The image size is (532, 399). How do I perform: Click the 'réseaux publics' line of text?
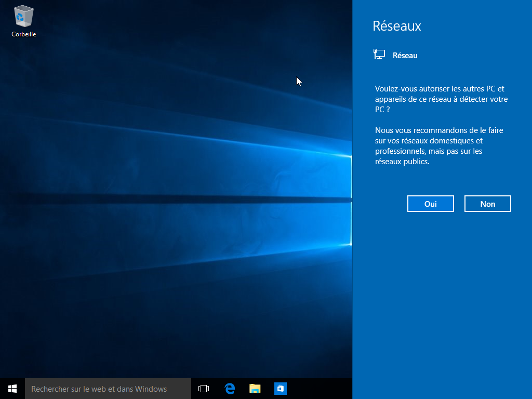tap(402, 162)
